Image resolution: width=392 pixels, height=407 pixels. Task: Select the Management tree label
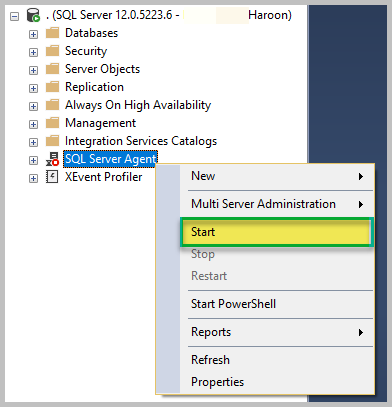pos(100,123)
